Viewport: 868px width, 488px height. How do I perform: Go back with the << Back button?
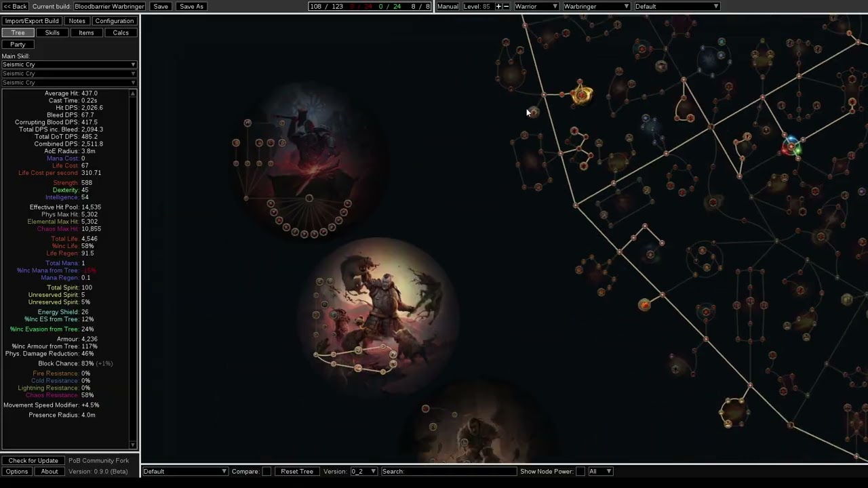(15, 6)
